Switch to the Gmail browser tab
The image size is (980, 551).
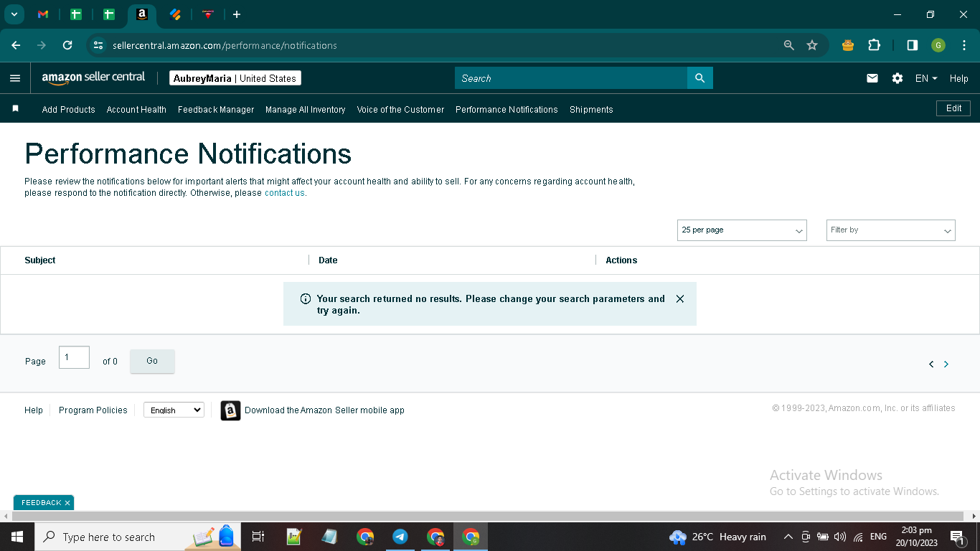point(43,14)
